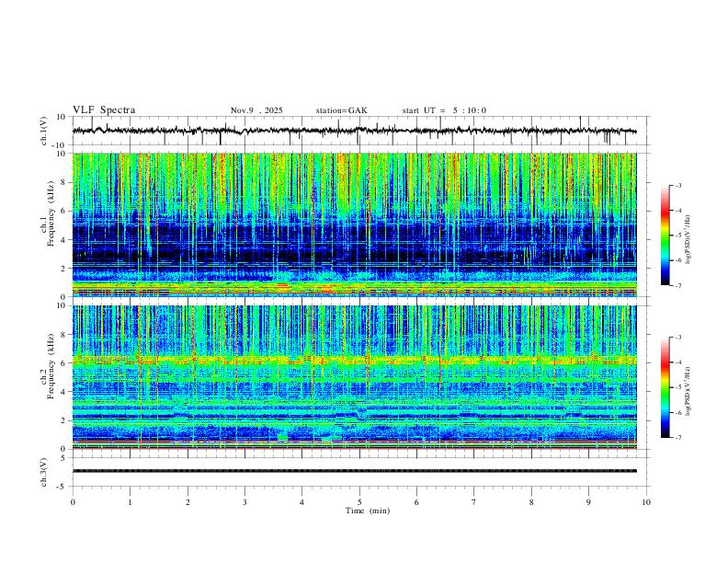Click the '-7' label on ch.1 color bar
The width and height of the screenshot is (728, 563).
pyautogui.click(x=677, y=286)
